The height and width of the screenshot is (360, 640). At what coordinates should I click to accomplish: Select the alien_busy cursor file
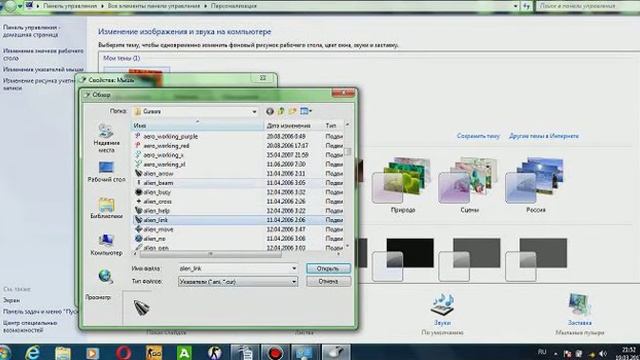[157, 192]
